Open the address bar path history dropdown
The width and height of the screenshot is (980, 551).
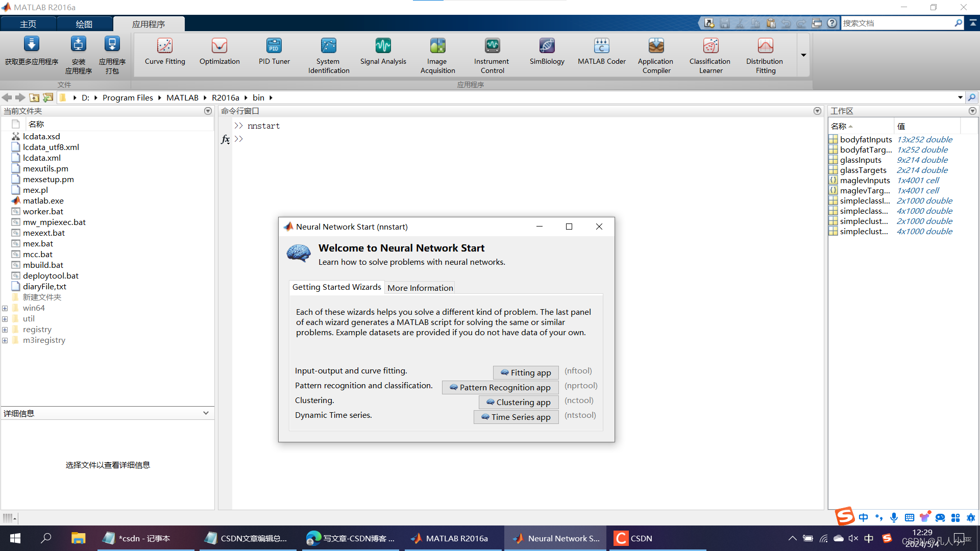tap(960, 97)
